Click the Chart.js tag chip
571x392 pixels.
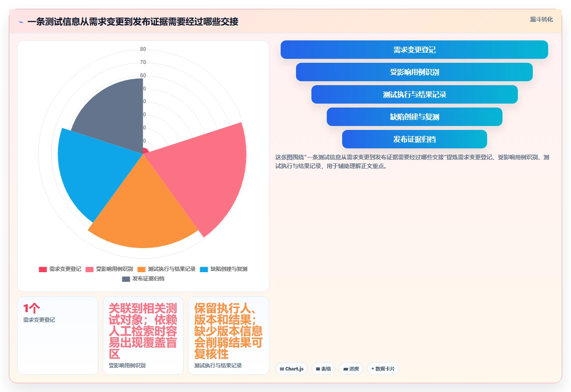[292, 369]
